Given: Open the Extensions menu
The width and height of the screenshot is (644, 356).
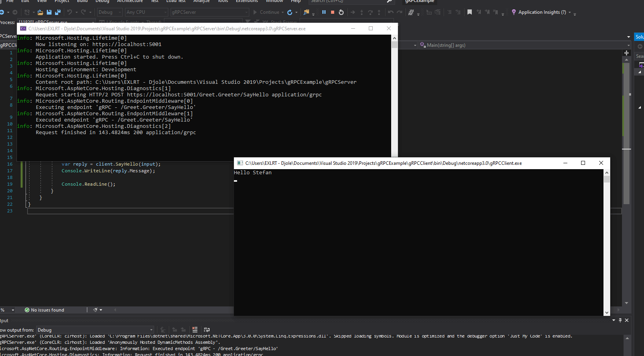Looking at the screenshot, I should tap(247, 1).
